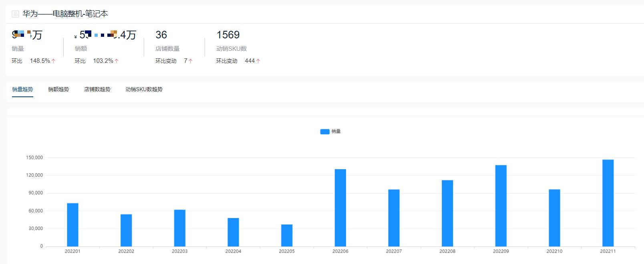
Task: Select the 202210 bar in chart
Action: 554,218
